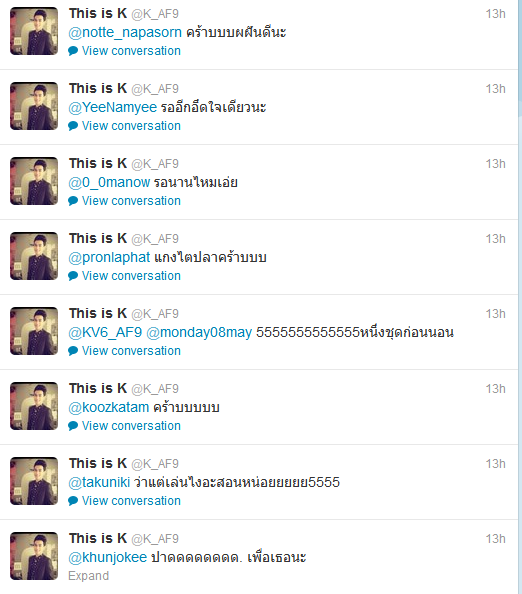Open @takuniki mention link

click(x=99, y=483)
